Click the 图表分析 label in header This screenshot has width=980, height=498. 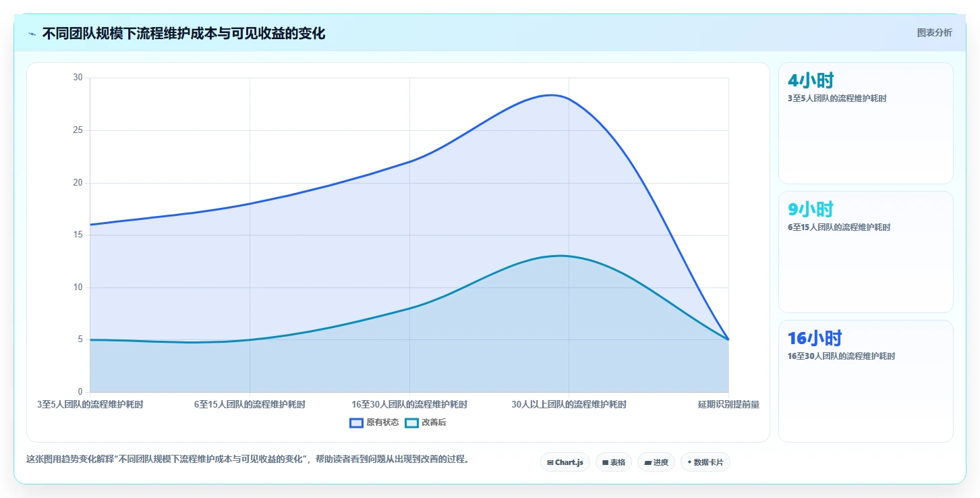click(x=934, y=32)
